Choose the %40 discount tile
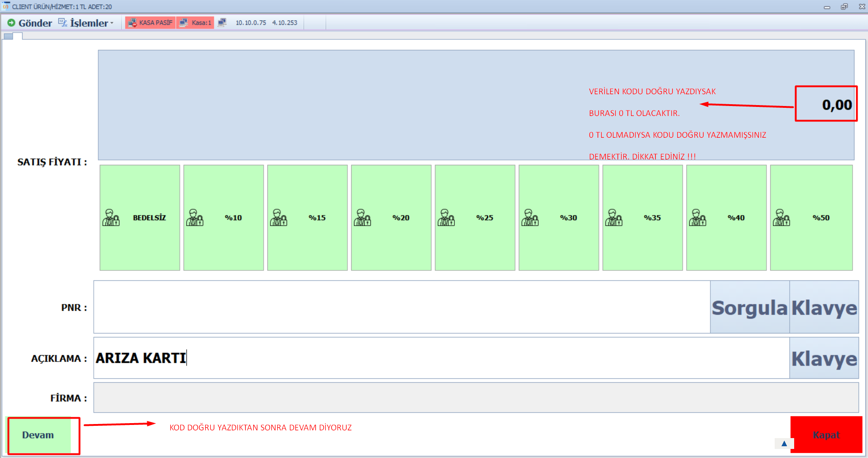The image size is (868, 458). (726, 218)
